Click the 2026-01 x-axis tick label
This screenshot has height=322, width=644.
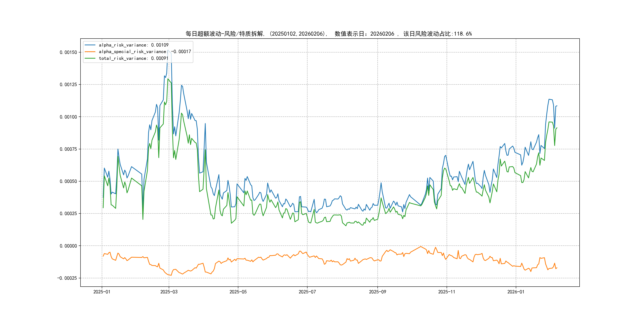pyautogui.click(x=516, y=292)
